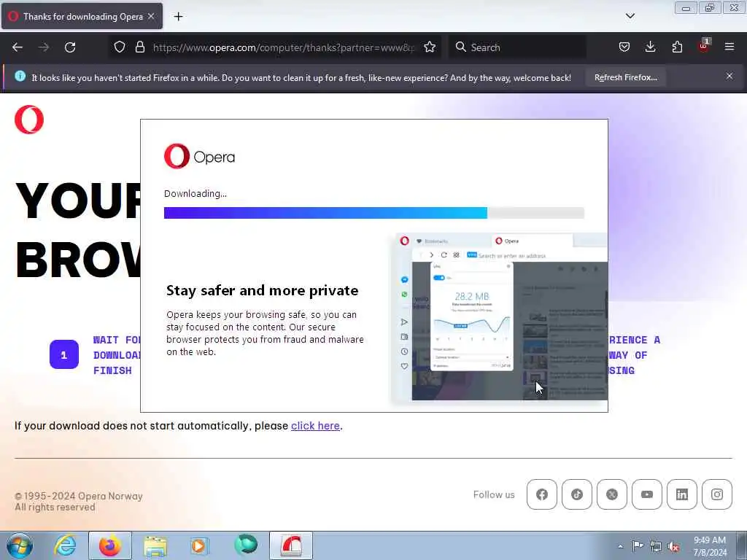
Task: Click the Refresh Firefox... button
Action: [625, 77]
